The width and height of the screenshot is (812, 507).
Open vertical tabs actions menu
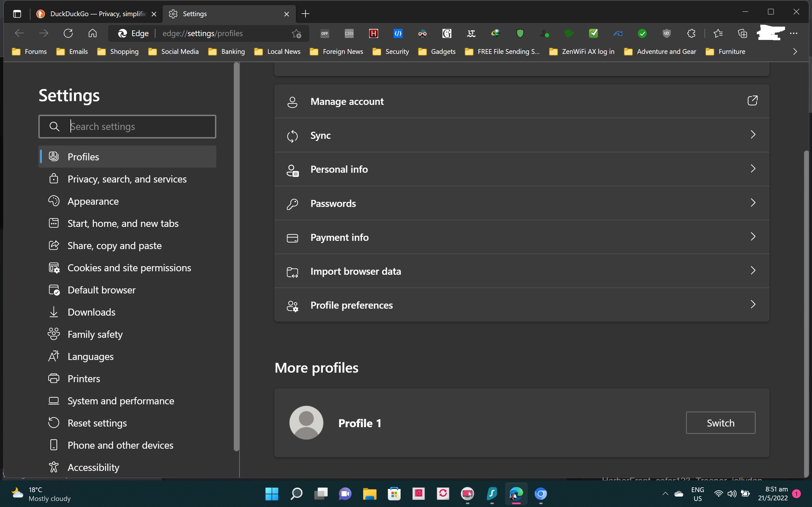pos(17,14)
